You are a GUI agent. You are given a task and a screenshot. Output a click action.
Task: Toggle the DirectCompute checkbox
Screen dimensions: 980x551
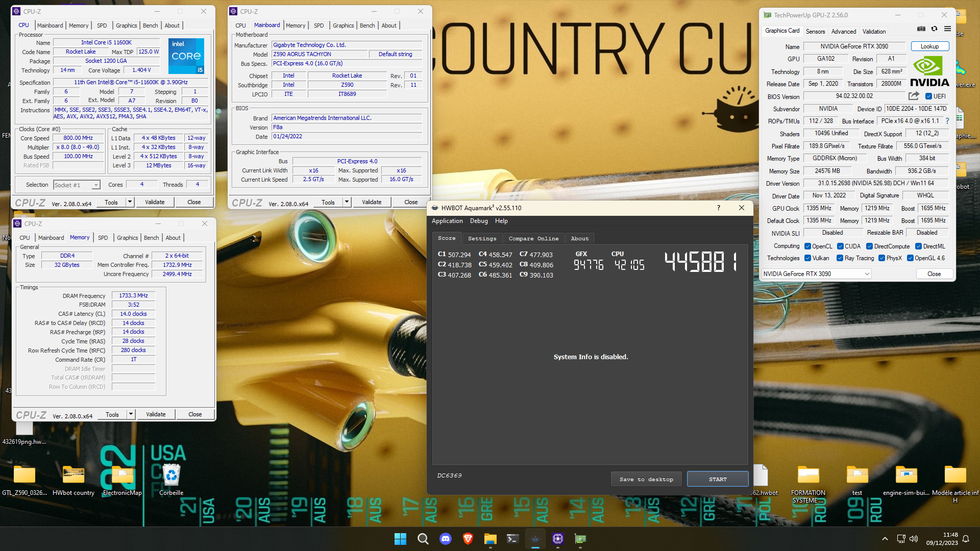pos(869,246)
